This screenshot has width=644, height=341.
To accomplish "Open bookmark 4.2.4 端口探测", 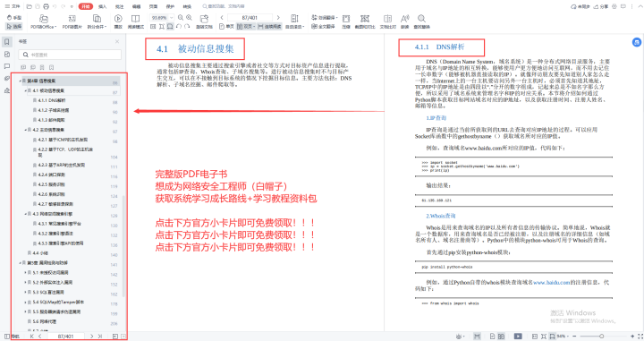I will tap(51, 175).
